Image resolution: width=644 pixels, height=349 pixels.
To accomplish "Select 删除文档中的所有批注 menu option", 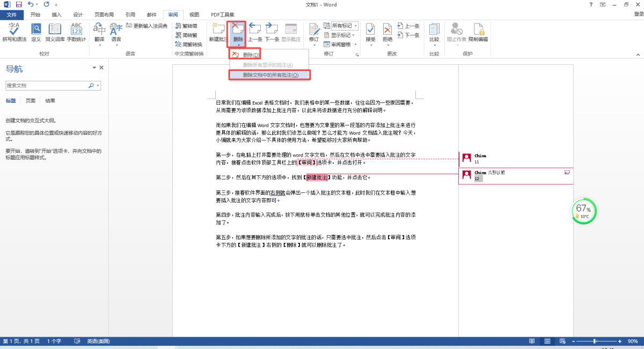I will [270, 75].
